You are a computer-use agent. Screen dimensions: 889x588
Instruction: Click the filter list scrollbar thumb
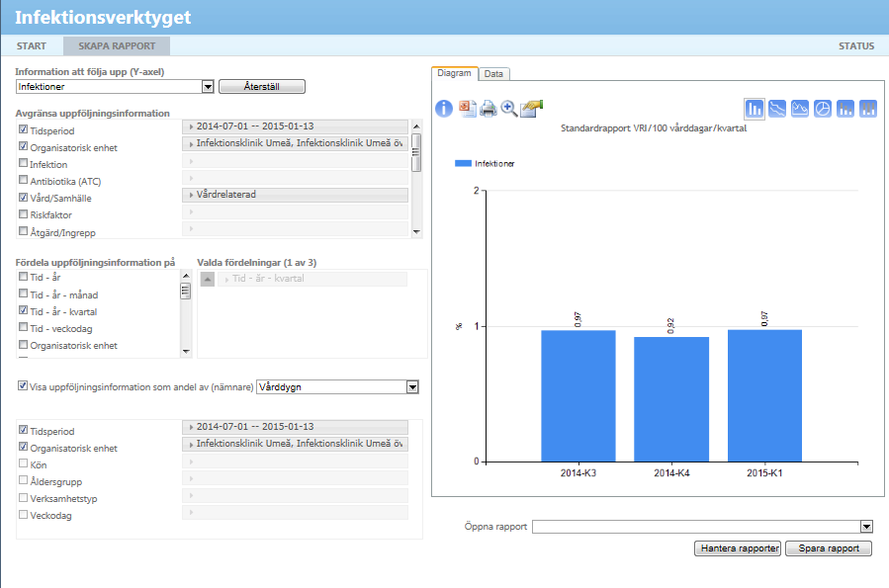tap(416, 152)
